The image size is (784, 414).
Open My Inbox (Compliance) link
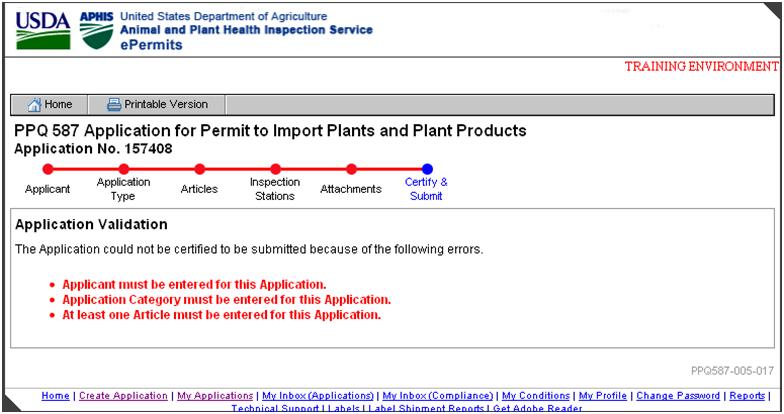pos(438,396)
